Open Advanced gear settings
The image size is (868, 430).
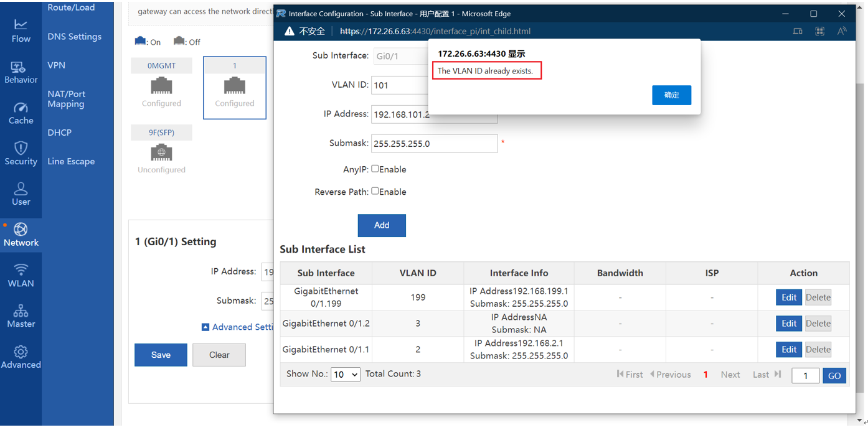(x=21, y=357)
